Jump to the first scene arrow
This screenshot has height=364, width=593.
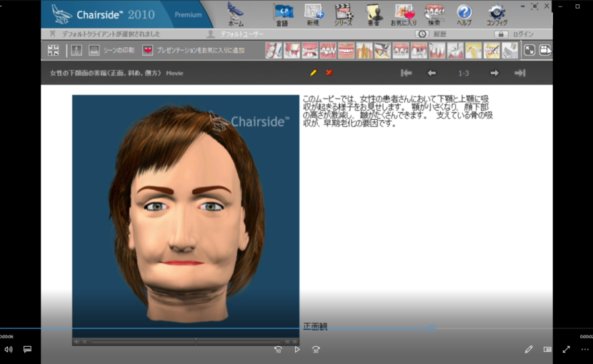click(407, 73)
